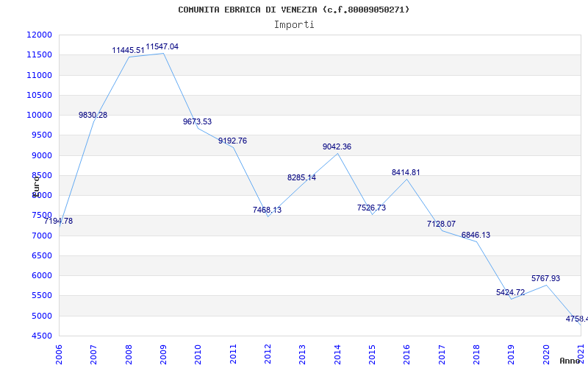Click the year 2009 axis label
The image size is (588, 368).
[163, 354]
